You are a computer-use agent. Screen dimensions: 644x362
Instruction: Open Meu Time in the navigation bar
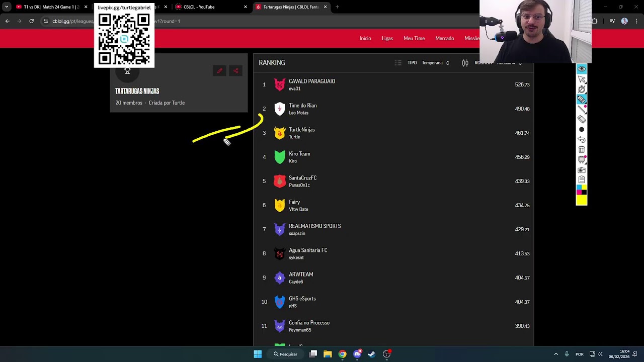[414, 38]
